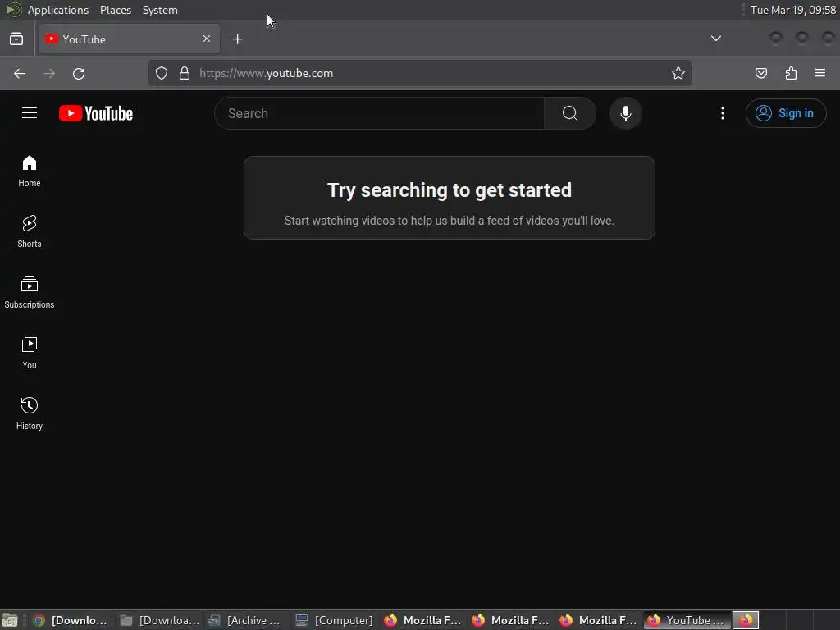Reload the current page
Viewport: 840px width, 630px height.
(79, 73)
